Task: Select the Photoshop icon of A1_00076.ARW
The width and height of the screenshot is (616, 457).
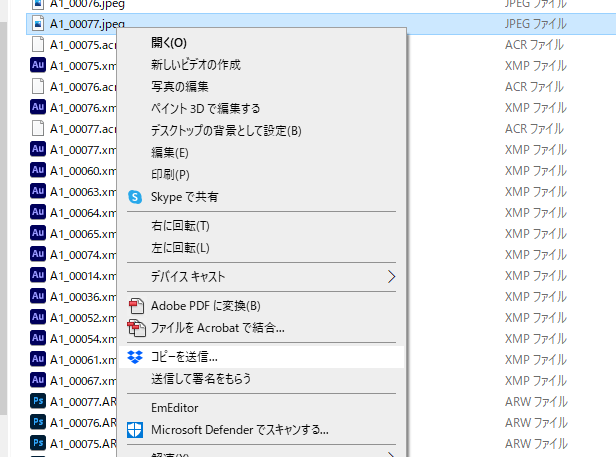Action: point(39,423)
